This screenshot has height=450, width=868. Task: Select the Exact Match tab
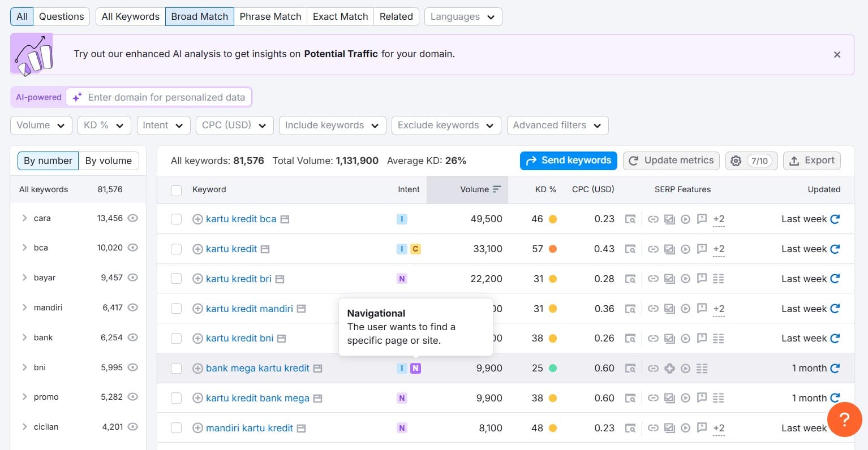click(x=341, y=17)
